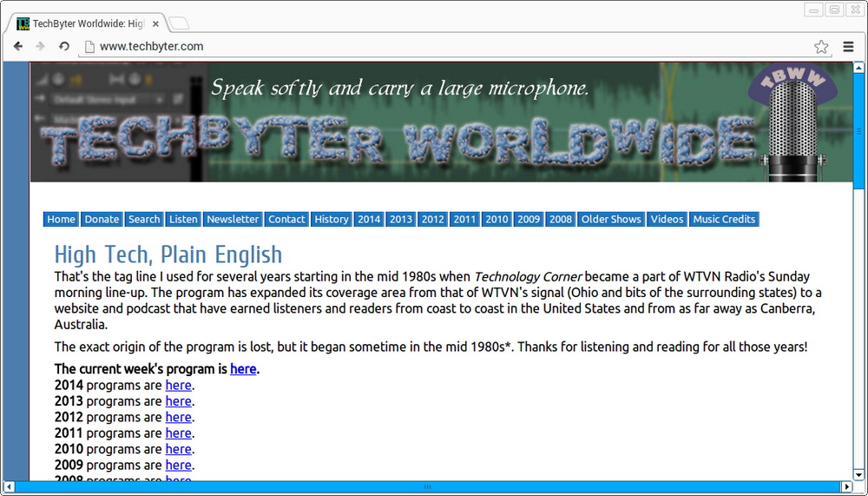Click the TechByter tab favicon
The image size is (868, 496).
(23, 23)
